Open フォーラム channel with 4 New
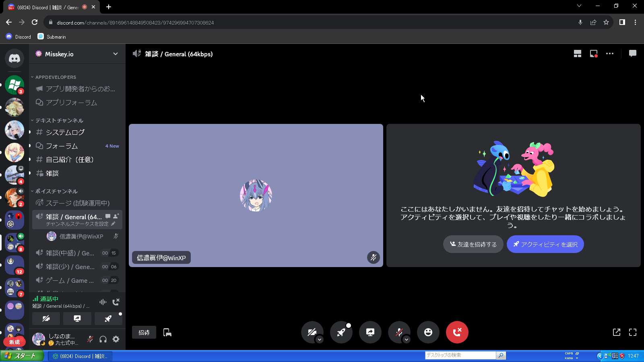This screenshot has height=362, width=644. pos(77,146)
